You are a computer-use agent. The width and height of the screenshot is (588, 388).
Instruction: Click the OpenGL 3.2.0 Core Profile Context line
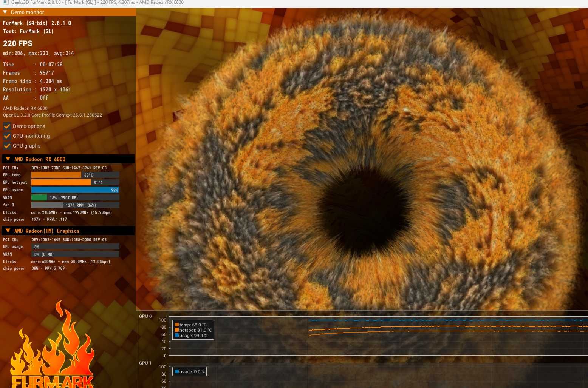(53, 115)
